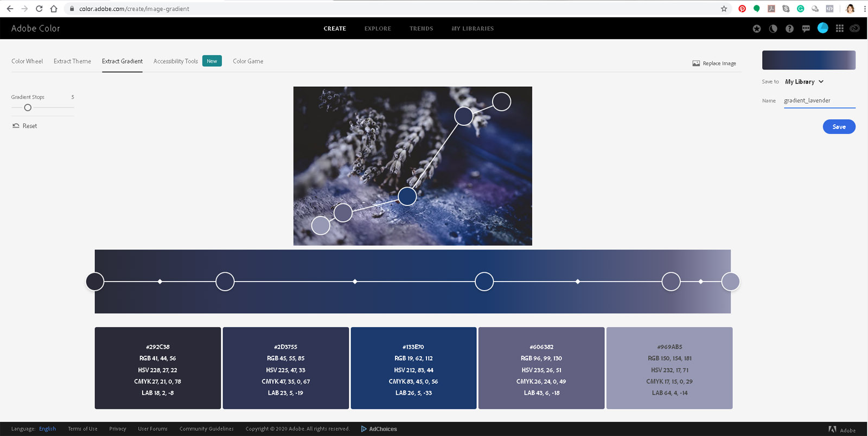The height and width of the screenshot is (436, 868).
Task: Click the Pinterest extension icon
Action: [x=742, y=9]
